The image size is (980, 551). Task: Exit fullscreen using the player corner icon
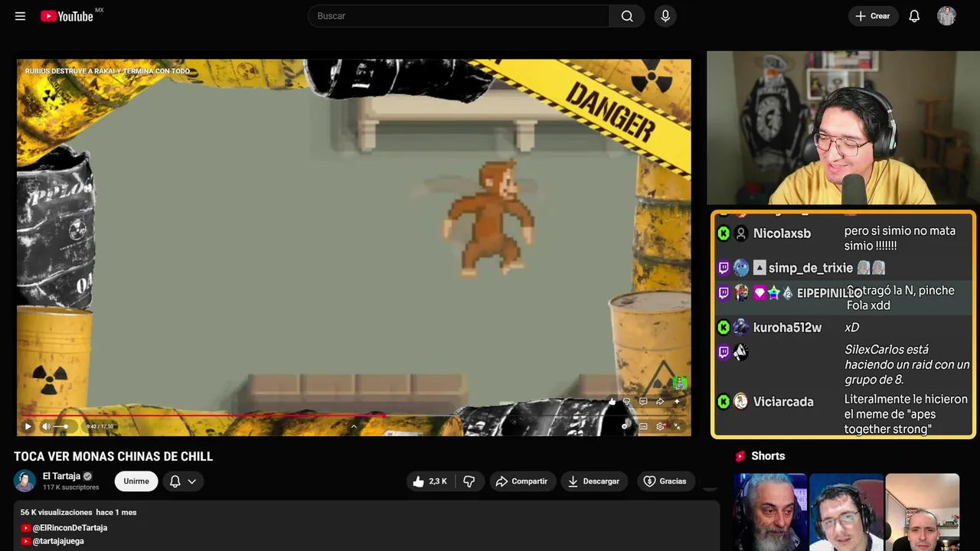pos(678,426)
